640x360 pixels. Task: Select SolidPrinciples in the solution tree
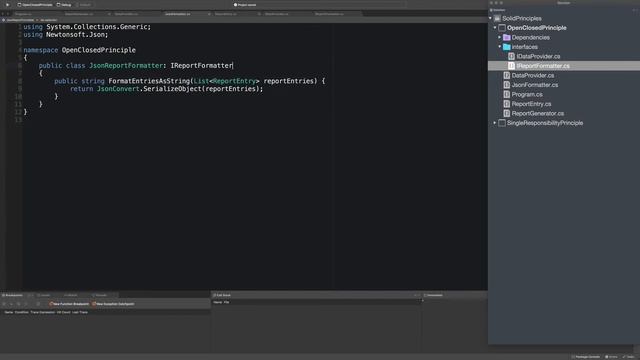[522, 18]
